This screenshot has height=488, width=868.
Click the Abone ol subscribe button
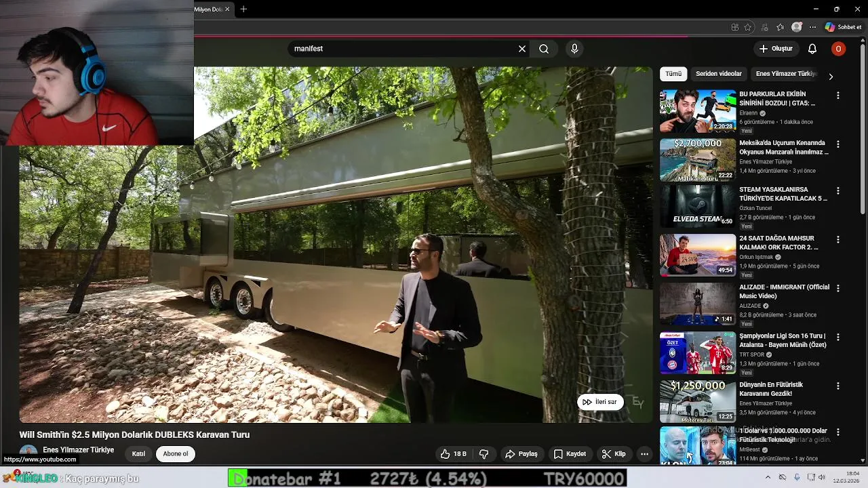pos(176,454)
